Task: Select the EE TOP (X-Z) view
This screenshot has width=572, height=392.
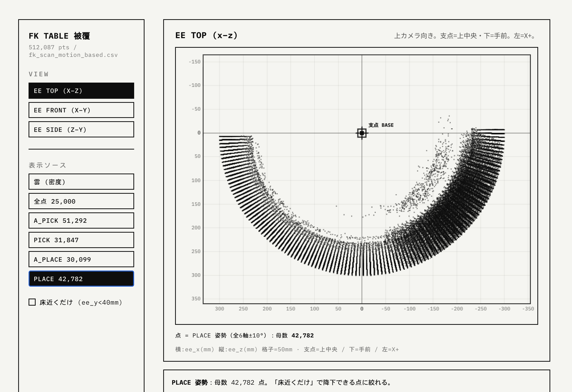Action: point(81,91)
